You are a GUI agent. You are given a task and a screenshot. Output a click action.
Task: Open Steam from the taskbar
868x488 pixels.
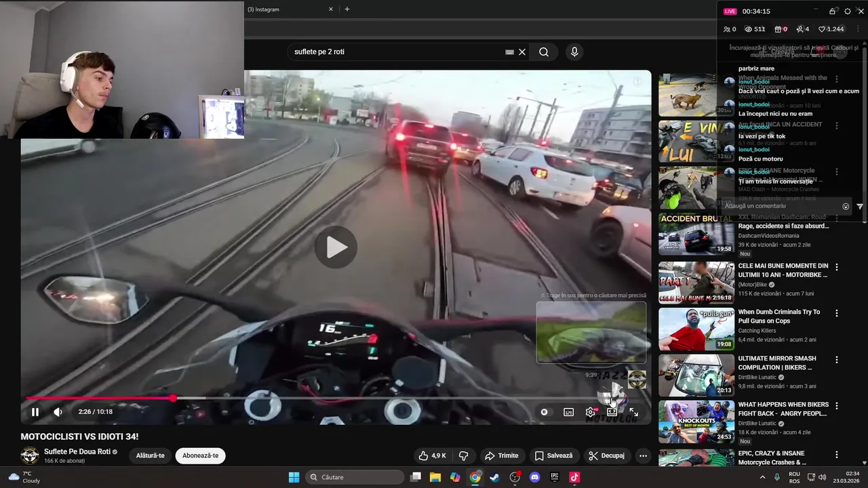pos(495,477)
